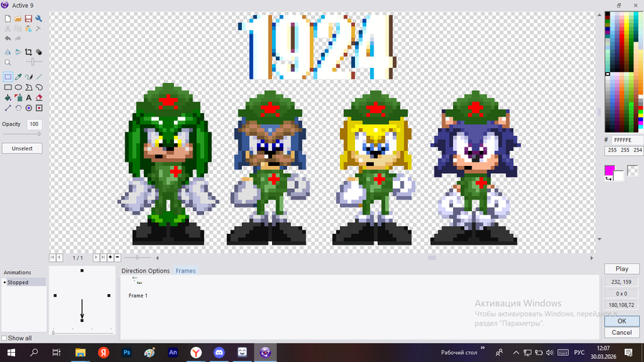Go to previous frame button

[59, 258]
